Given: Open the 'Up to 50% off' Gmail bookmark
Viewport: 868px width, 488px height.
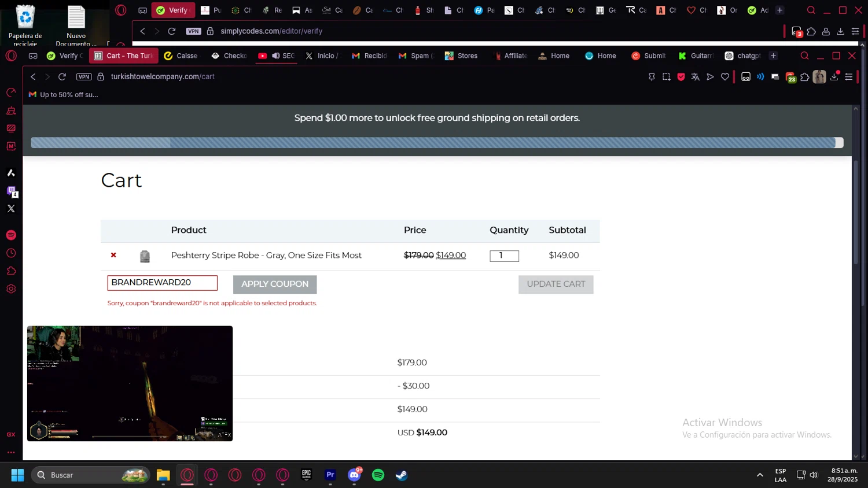Looking at the screenshot, I should (x=64, y=95).
